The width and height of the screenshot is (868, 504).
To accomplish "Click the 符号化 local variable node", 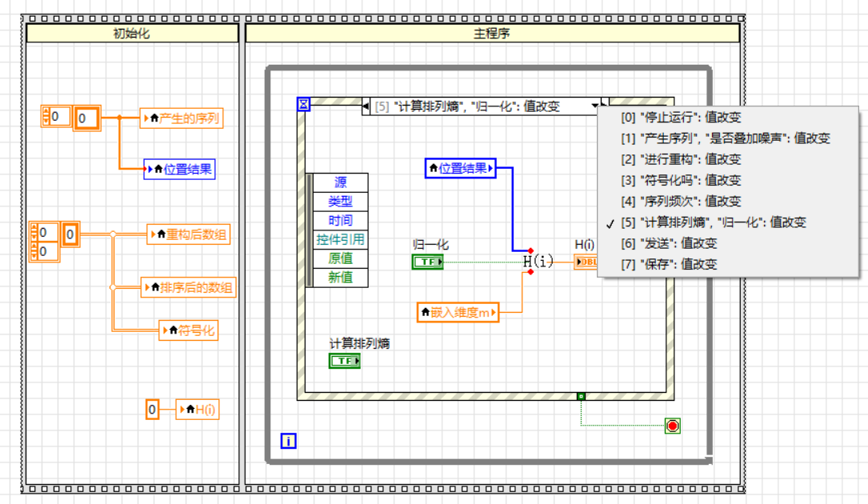I will pos(188,330).
